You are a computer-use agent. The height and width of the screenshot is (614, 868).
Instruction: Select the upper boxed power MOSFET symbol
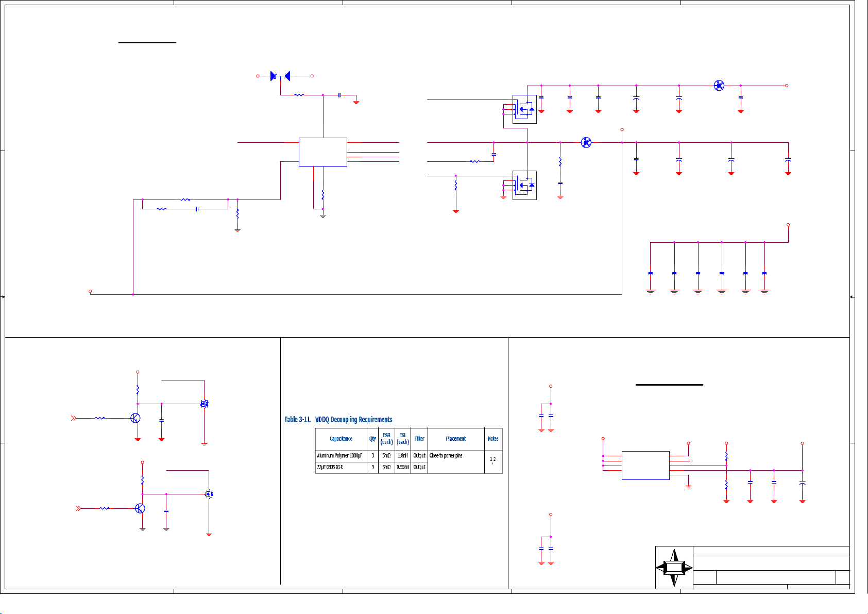[x=524, y=109]
